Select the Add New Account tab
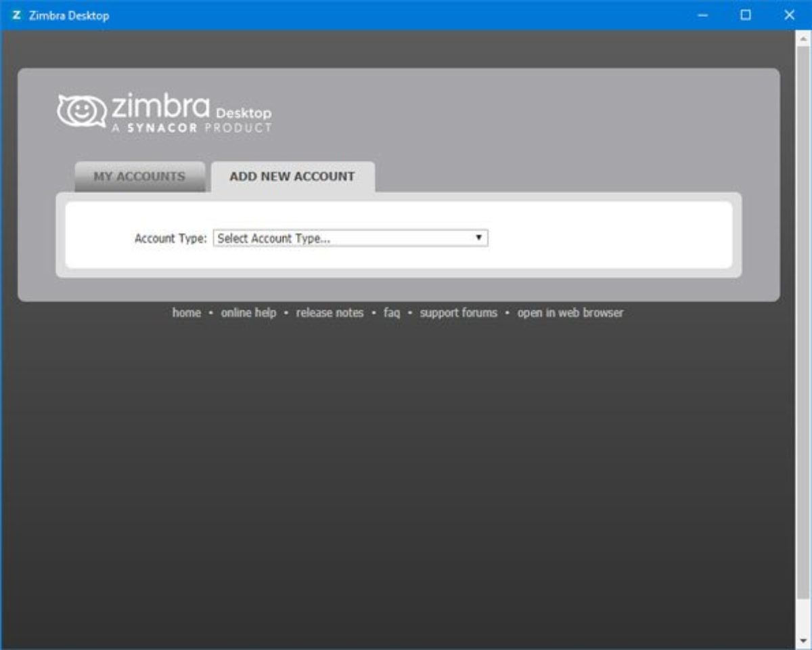 [x=292, y=177]
